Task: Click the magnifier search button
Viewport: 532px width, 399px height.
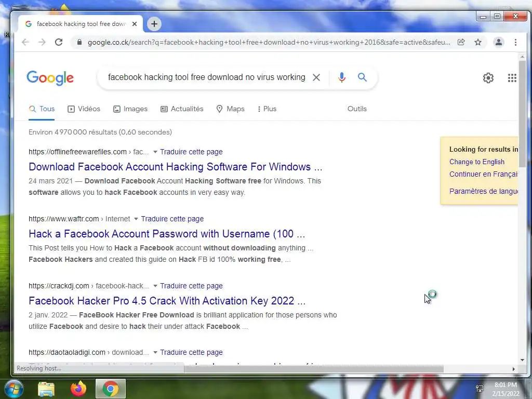Action: tap(362, 77)
